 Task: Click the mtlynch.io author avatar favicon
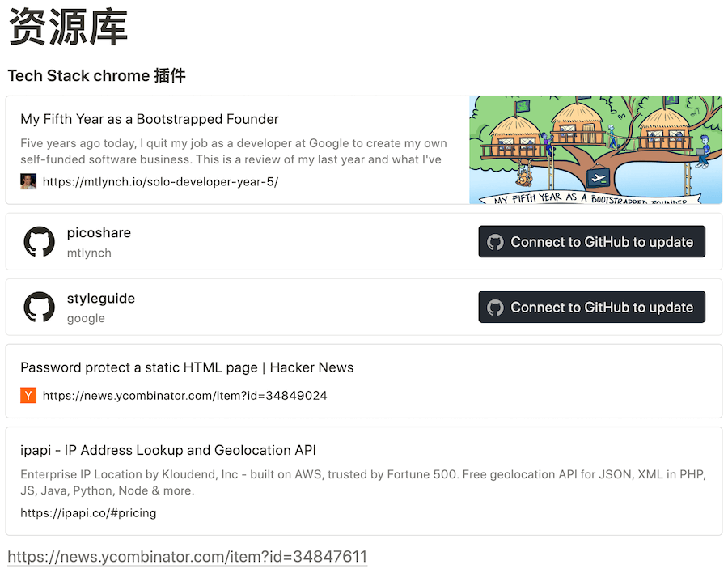click(x=28, y=181)
